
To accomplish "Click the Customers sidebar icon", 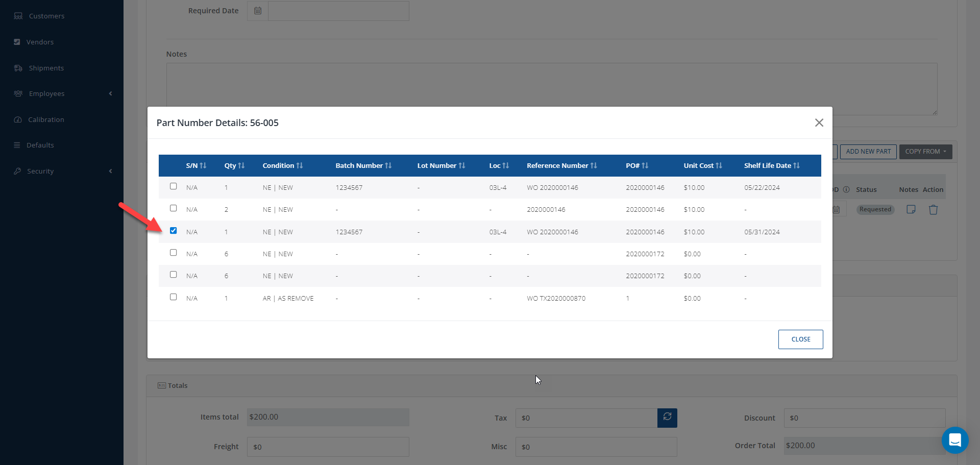I will point(18,16).
